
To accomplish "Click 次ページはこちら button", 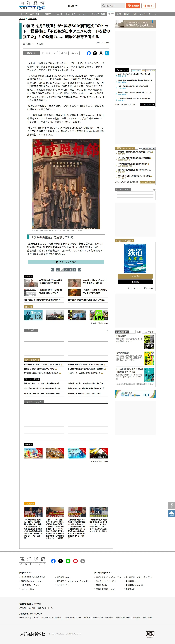I will [x=66, y=262].
